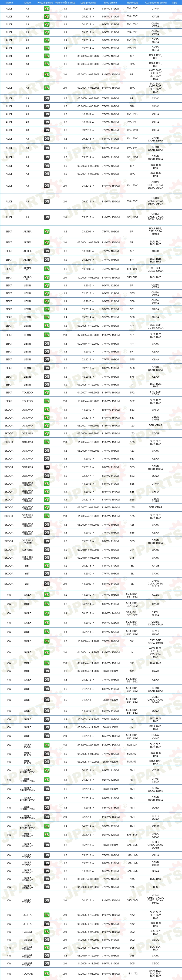Click the 'CDAB' engine code cell
The width and height of the screenshot is (182, 980).
(x=155, y=434)
